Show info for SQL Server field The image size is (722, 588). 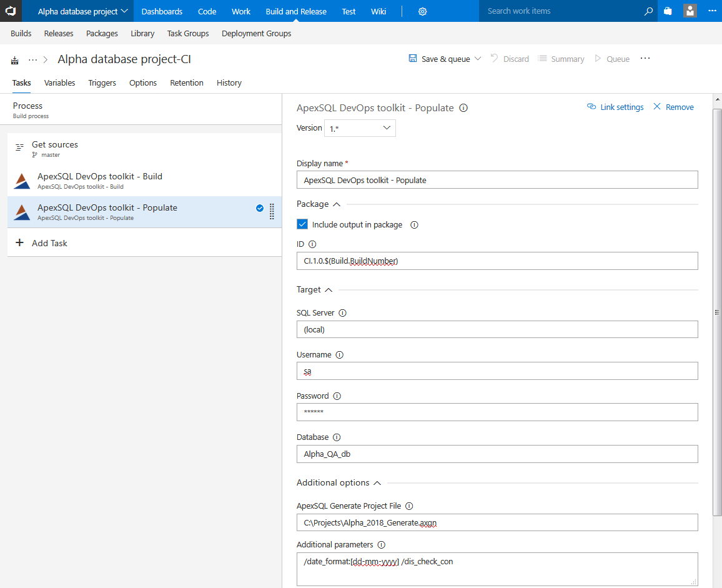(343, 313)
